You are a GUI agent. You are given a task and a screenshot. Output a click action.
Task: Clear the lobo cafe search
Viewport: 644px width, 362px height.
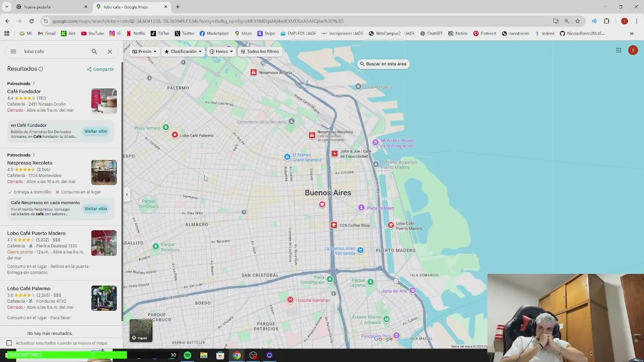pos(110,51)
